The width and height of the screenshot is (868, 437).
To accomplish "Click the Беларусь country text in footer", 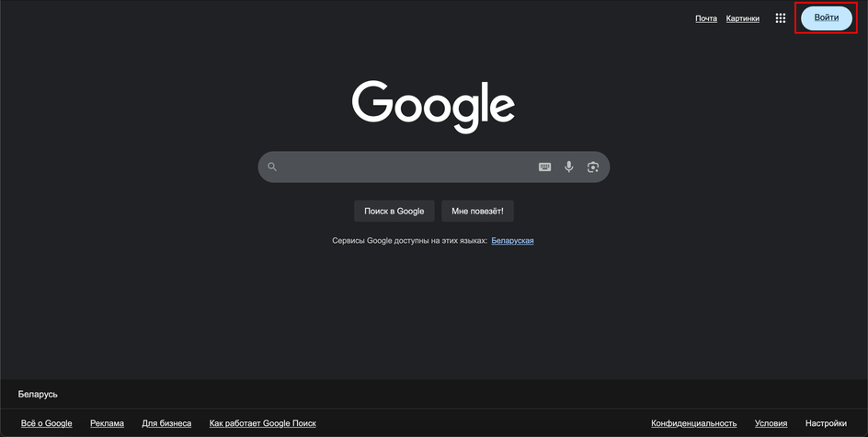I will coord(38,395).
